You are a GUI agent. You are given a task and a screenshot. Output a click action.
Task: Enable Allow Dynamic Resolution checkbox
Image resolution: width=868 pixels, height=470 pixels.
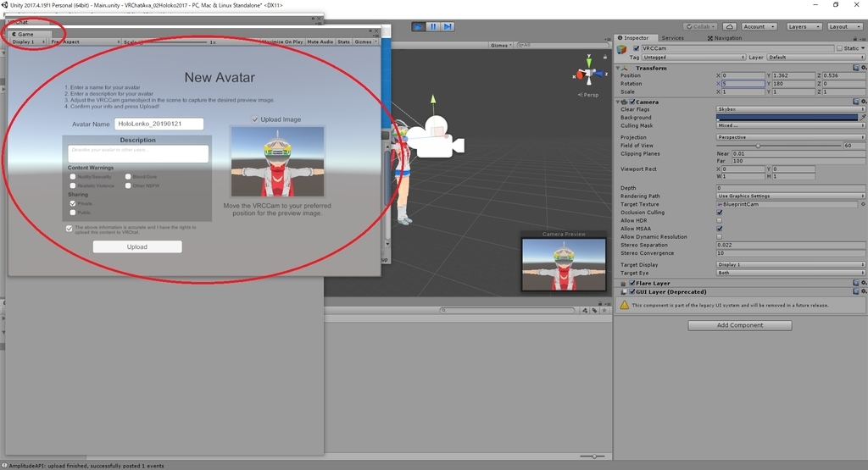[x=719, y=236]
